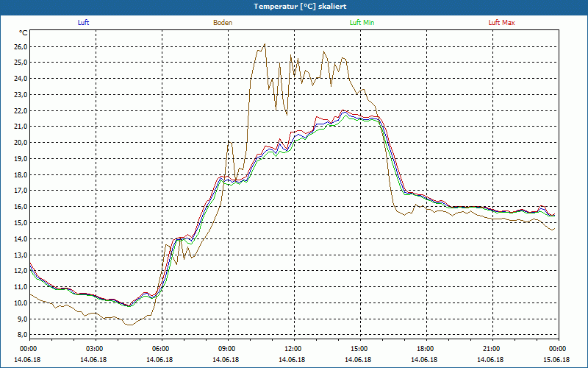
Task: Click the 21:00 time axis label
Action: pos(492,349)
